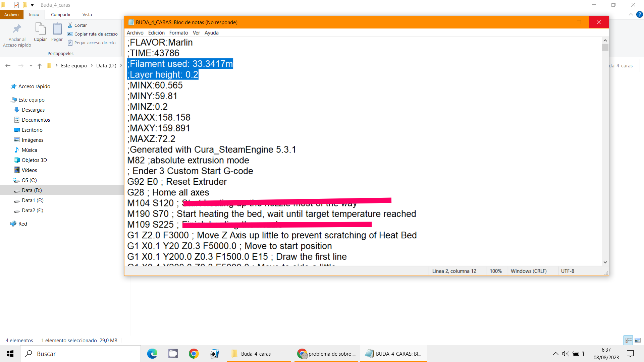The height and width of the screenshot is (362, 644).
Task: Click Notepad scrollbar down arrow
Action: (605, 262)
